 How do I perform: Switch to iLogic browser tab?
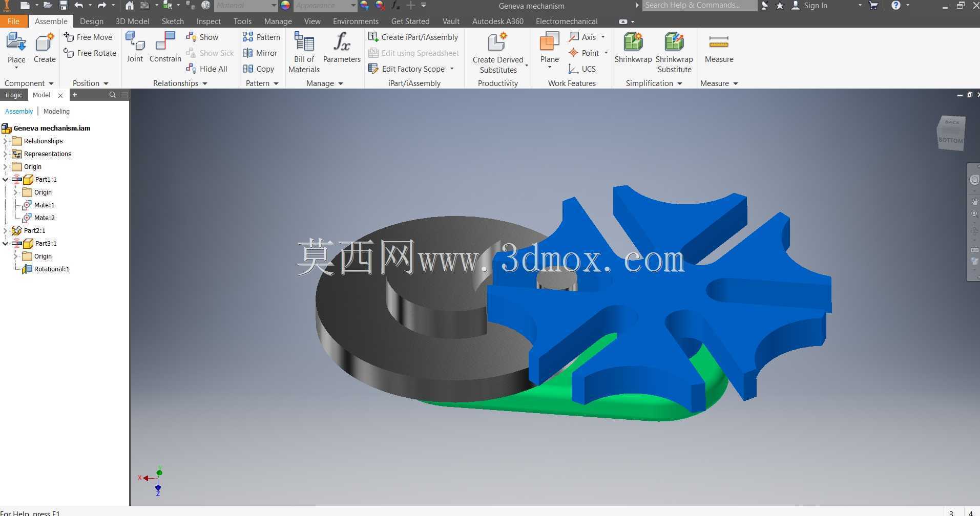pos(14,95)
